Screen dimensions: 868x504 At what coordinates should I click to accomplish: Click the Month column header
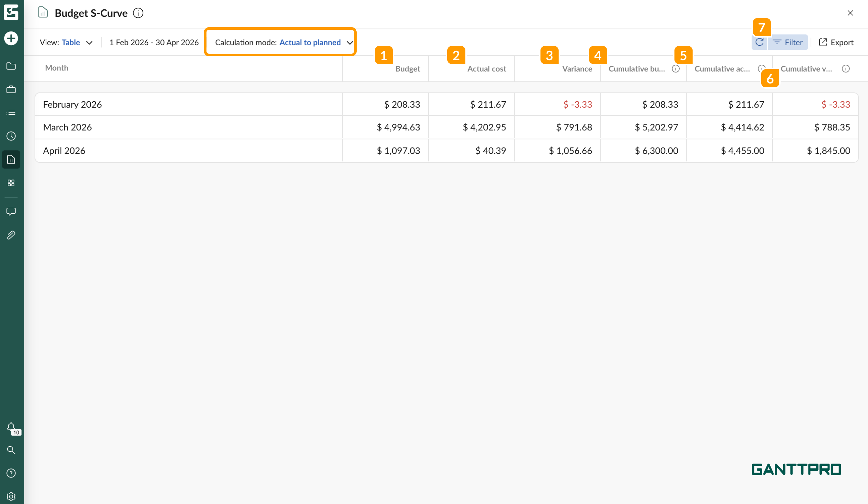tap(57, 68)
